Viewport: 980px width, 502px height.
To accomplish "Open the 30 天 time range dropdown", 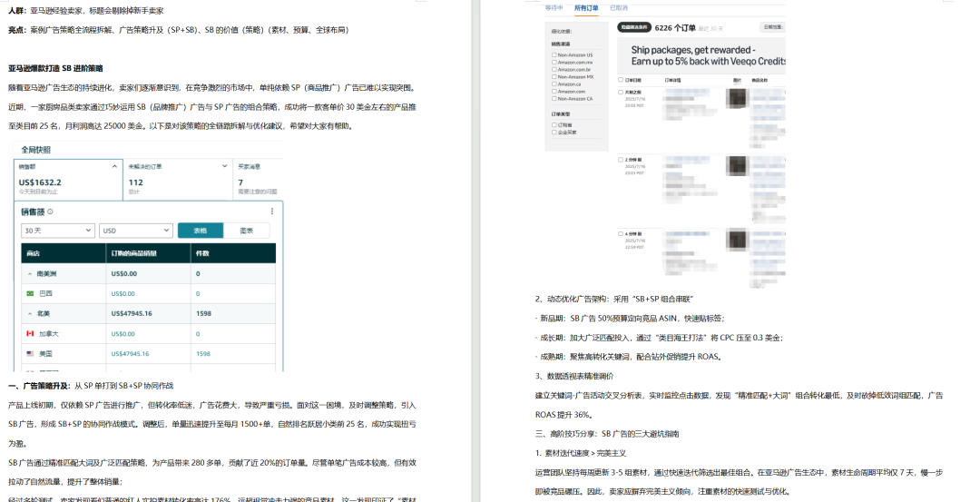I will click(x=57, y=231).
